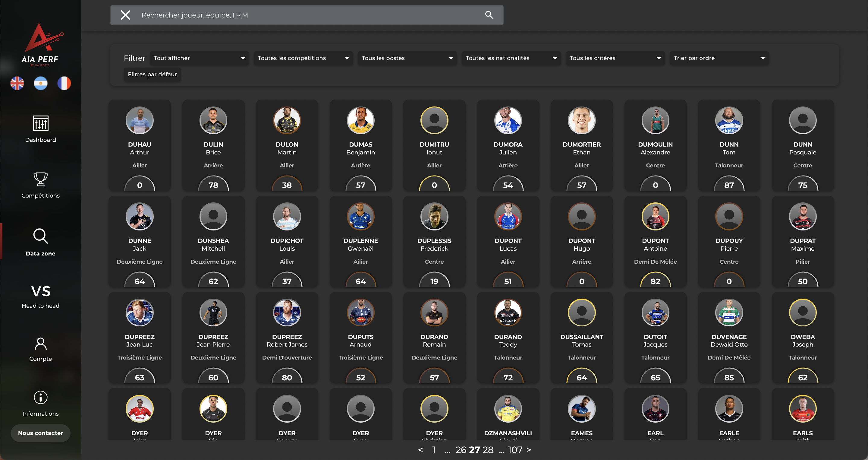Open the Toutes les compétitions dropdown
Screen dimensions: 868x460
click(303, 58)
